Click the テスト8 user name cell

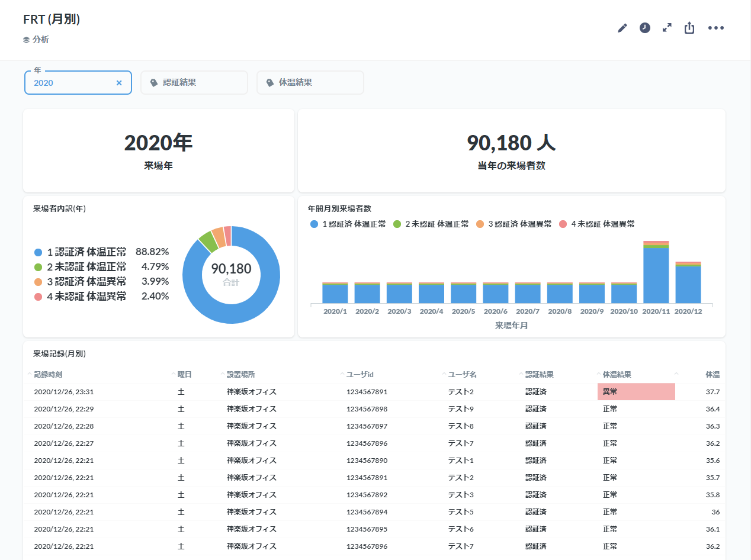[x=461, y=426]
